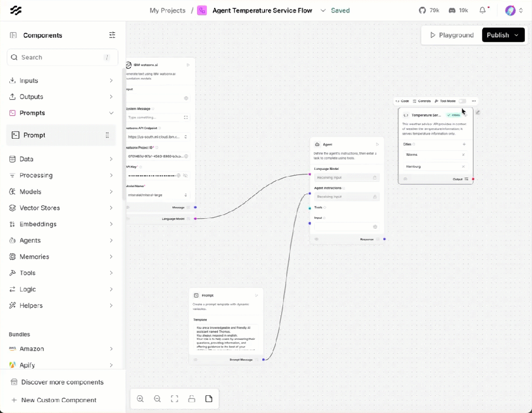Click the lock canvas icon
This screenshot has width=532, height=413.
point(192,399)
